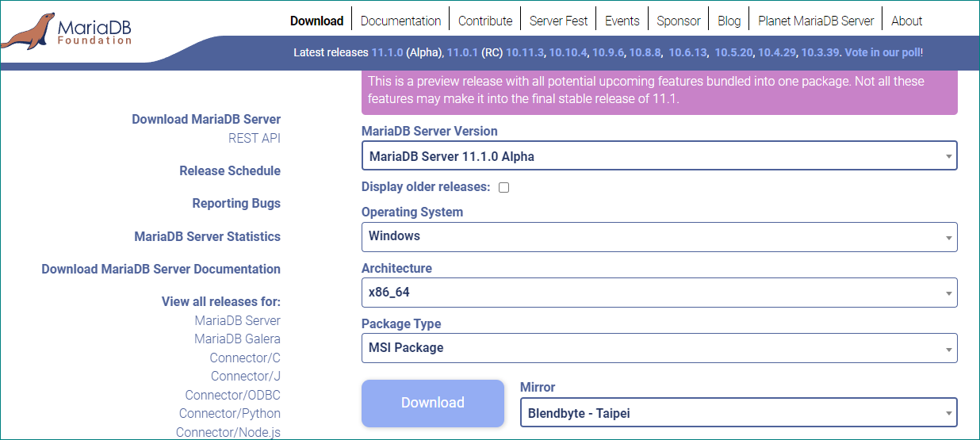This screenshot has height=440, width=980.
Task: Expand the MariaDB Server Version dropdown
Action: [x=659, y=155]
